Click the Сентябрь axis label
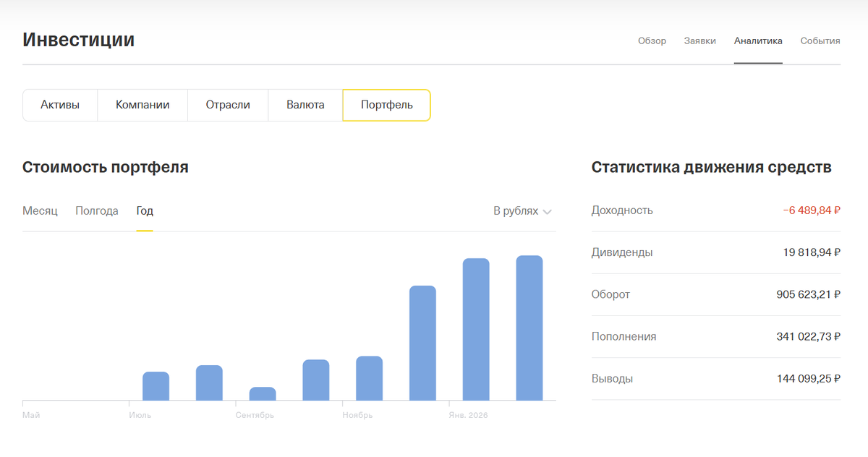This screenshot has height=457, width=868. tap(255, 415)
